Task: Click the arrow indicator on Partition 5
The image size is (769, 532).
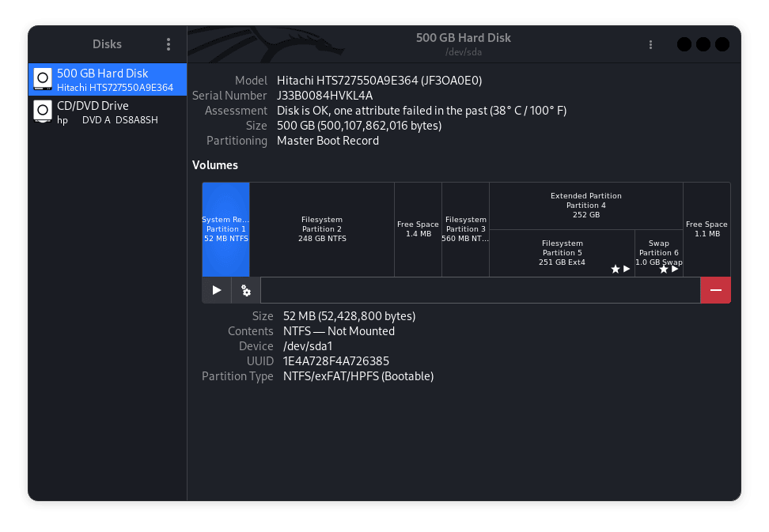Action: tap(626, 269)
